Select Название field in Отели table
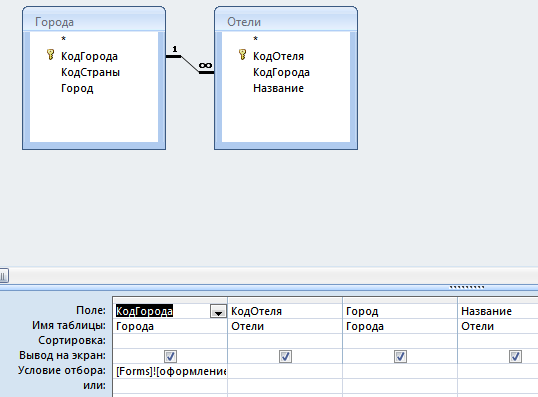Screen dimensions: 538x397 [278, 89]
